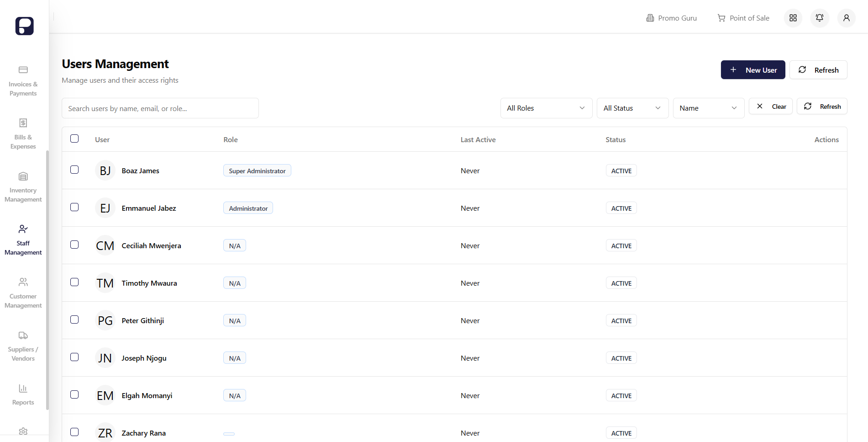Tick the checkbox for Boaz James
The width and height of the screenshot is (868, 442).
tap(74, 170)
